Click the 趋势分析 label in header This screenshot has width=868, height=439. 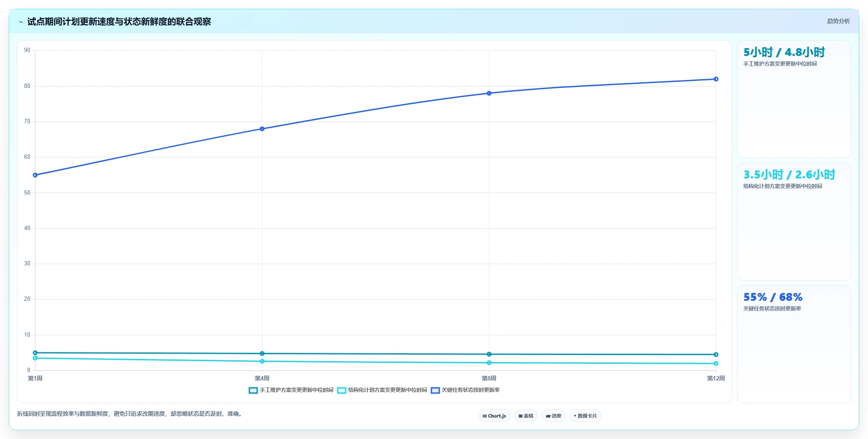(x=838, y=21)
